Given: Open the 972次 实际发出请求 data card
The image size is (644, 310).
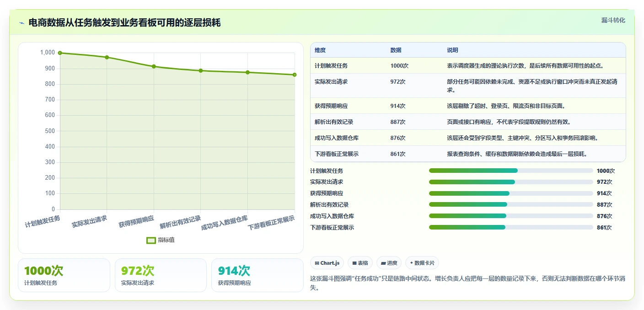Looking at the screenshot, I should [x=161, y=275].
